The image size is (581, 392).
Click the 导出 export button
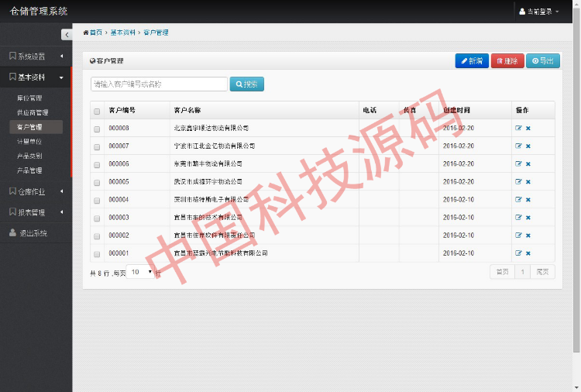[x=543, y=60]
